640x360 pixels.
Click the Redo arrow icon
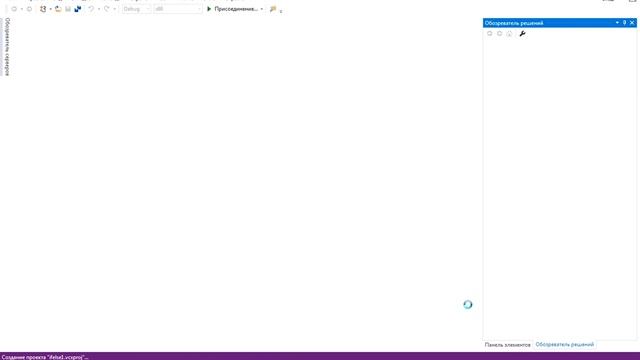click(107, 9)
